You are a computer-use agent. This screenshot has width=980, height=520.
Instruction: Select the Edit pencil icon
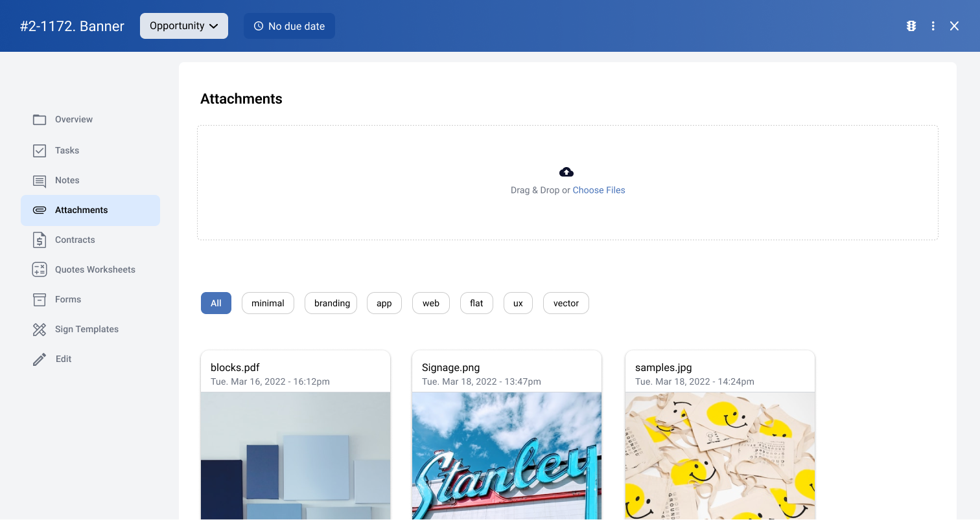40,359
